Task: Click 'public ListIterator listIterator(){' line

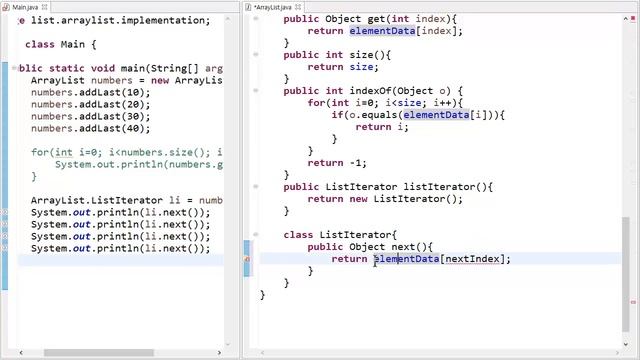Action: [x=388, y=187]
